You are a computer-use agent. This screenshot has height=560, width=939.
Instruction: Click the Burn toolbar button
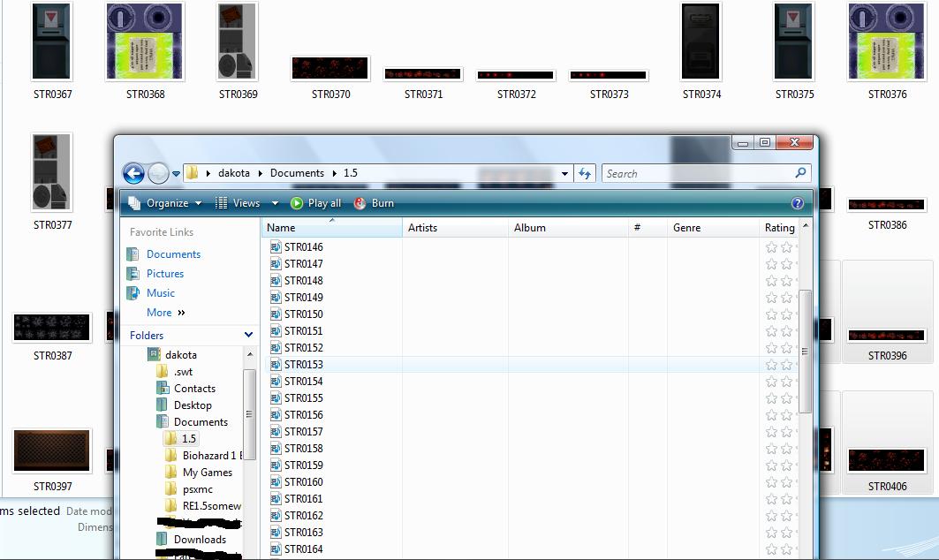coord(374,203)
